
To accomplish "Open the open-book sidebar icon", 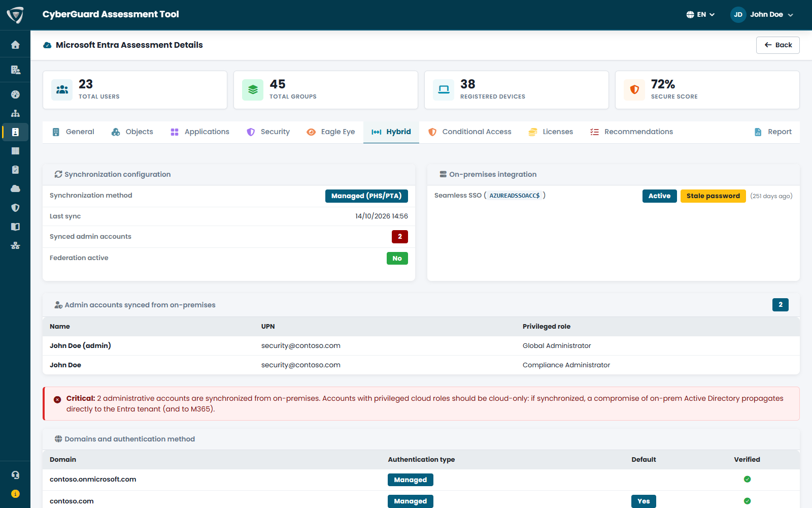I will point(15,227).
